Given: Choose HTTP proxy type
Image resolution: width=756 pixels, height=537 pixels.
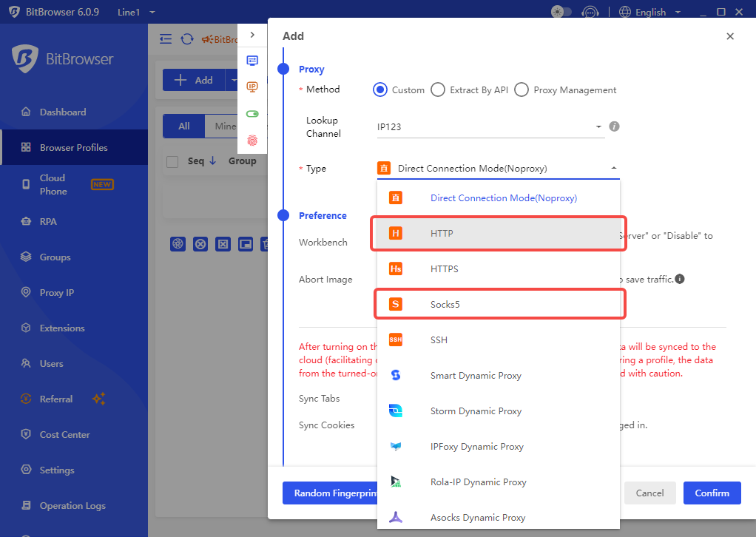Looking at the screenshot, I should [498, 233].
